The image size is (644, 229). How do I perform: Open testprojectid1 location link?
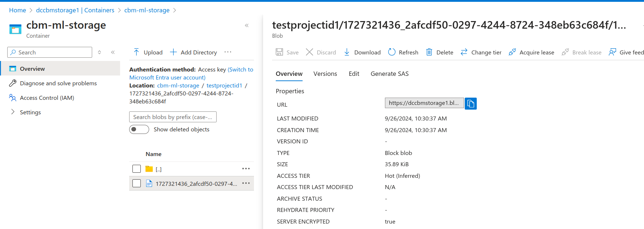224,86
